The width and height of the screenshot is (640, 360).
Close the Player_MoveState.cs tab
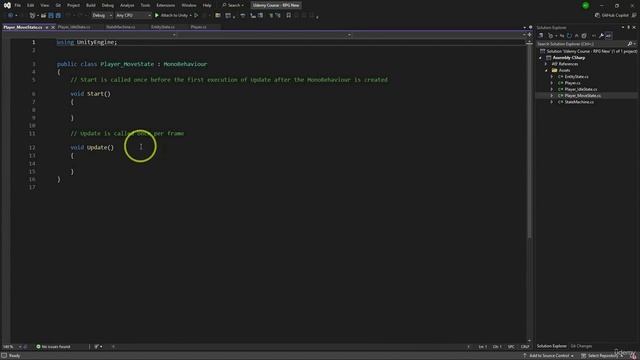click(53, 27)
